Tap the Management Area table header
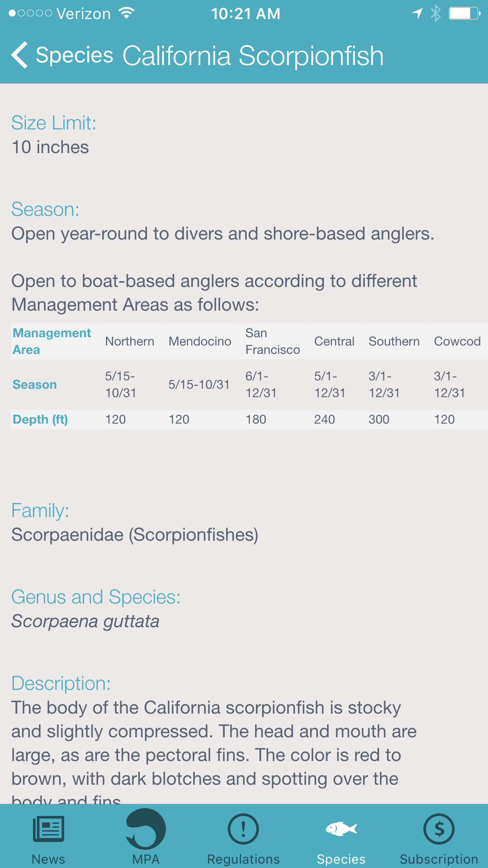488x868 pixels. (x=52, y=341)
